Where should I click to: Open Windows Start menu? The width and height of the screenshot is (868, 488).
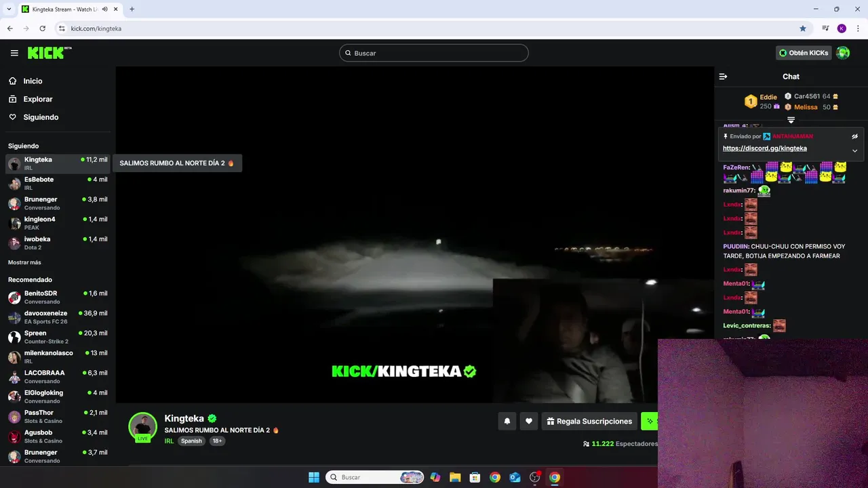314,477
